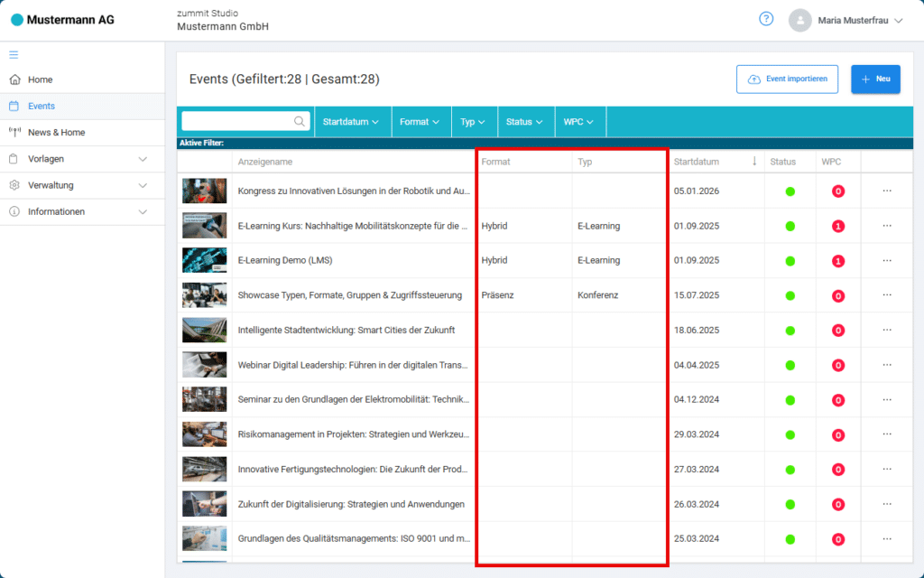
Task: Open the Status filter dropdown
Action: click(x=524, y=122)
